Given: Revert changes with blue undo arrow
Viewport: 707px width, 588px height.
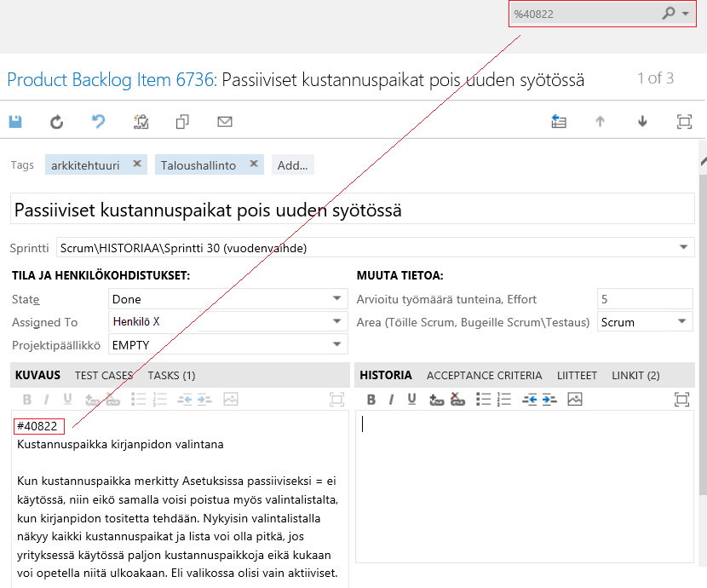Looking at the screenshot, I should click(x=98, y=122).
